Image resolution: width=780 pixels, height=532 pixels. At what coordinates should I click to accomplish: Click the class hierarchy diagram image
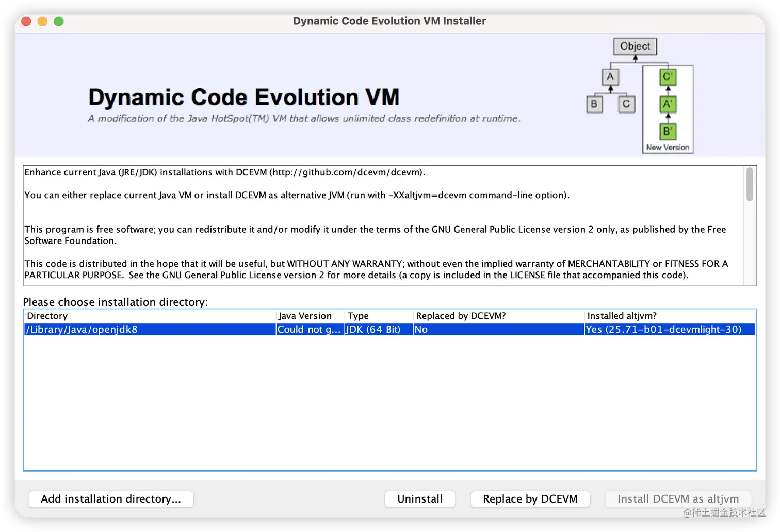(x=640, y=96)
